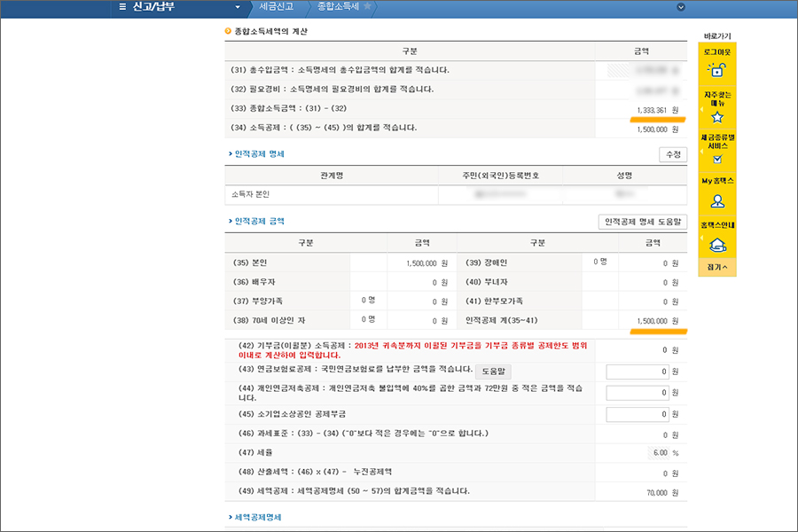798x532 pixels.
Task: Focus the 개인연금저축공제 amount input field
Action: click(x=638, y=393)
